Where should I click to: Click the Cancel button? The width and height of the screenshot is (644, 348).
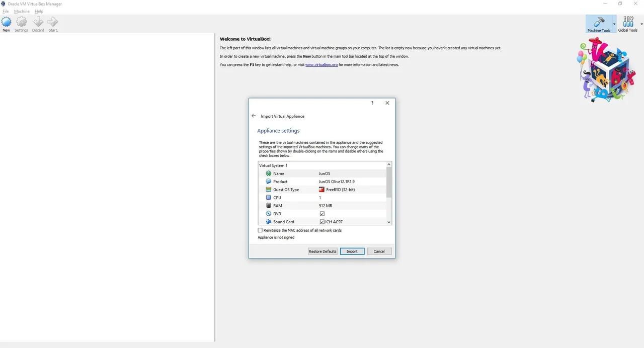point(379,251)
